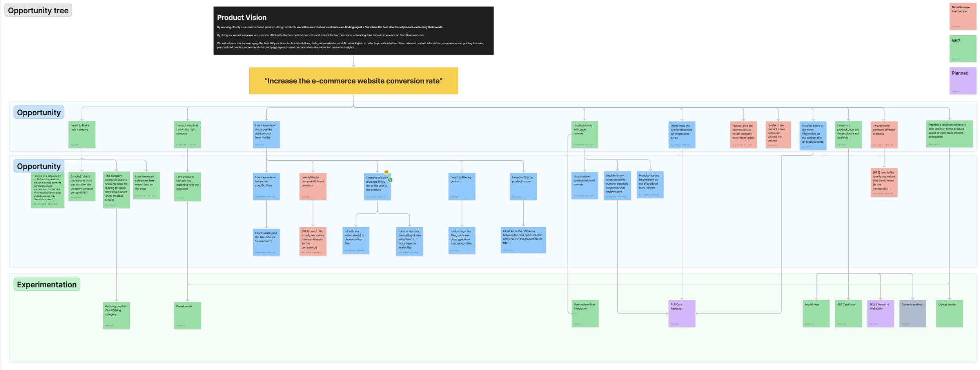Image resolution: width=980 pixels, height=370 pixels.
Task: Select the "Experimentation" section label
Action: point(47,285)
